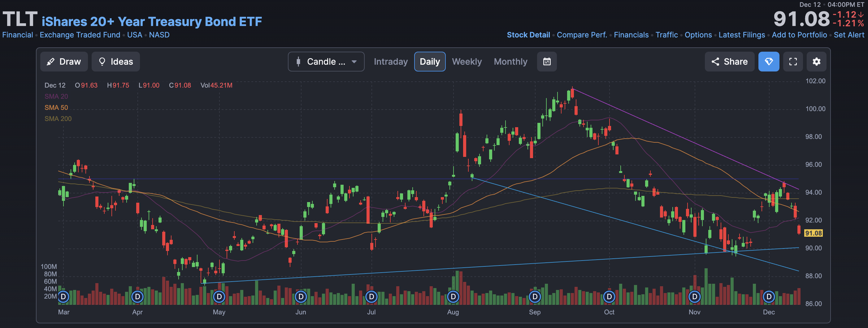Click the pencil icon on the Draw button
The image size is (868, 328).
click(50, 62)
